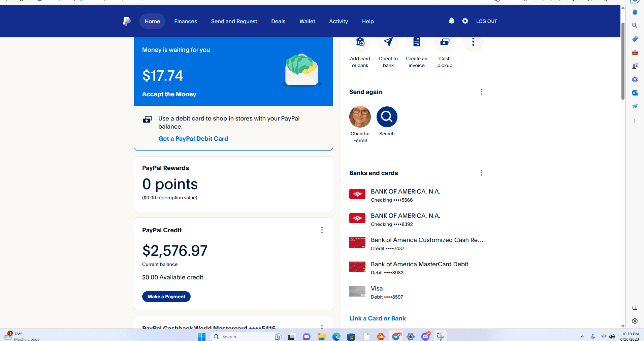
Task: Click Edge sidebar games chess icon
Action: coord(635,66)
